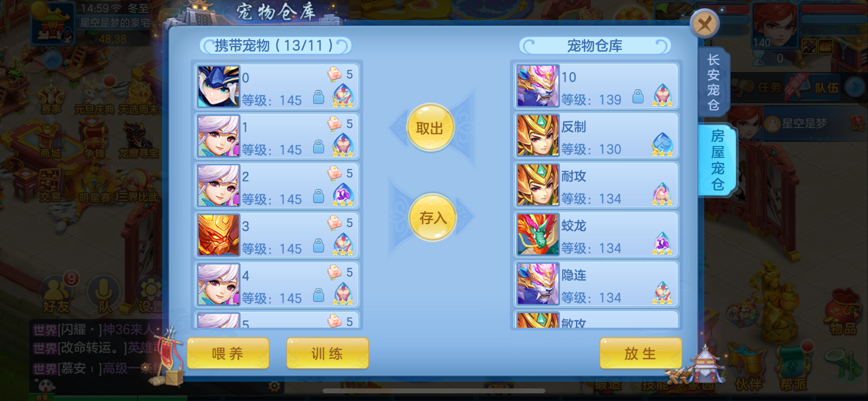Select the 房屋宠仓 tab
The width and height of the screenshot is (868, 401).
717,160
